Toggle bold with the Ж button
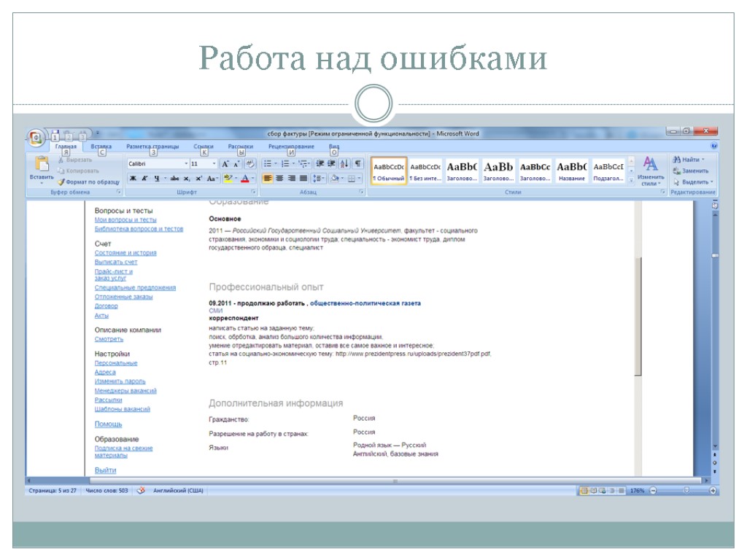 (133, 178)
